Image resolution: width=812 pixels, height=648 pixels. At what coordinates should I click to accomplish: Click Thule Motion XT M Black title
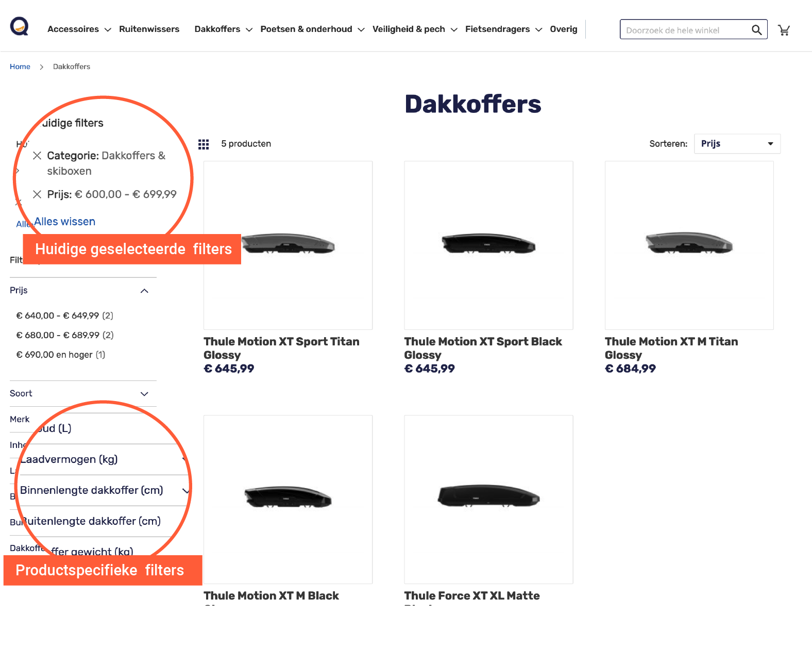271,596
